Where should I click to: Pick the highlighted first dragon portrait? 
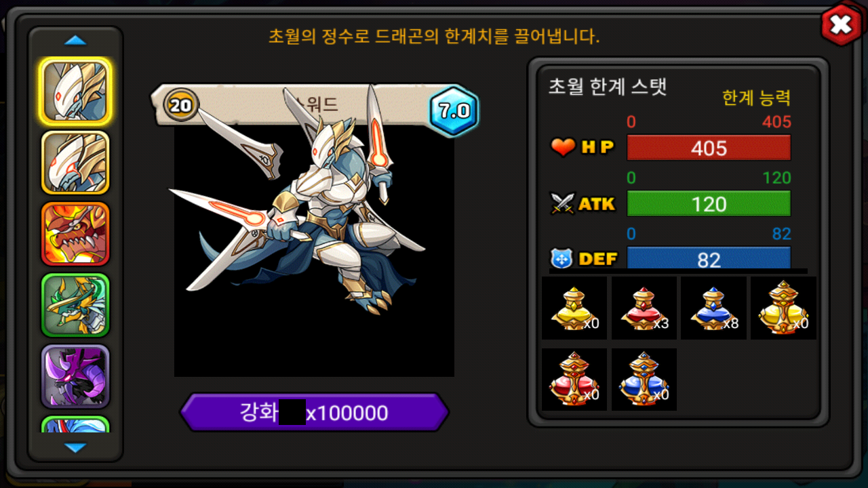(75, 91)
